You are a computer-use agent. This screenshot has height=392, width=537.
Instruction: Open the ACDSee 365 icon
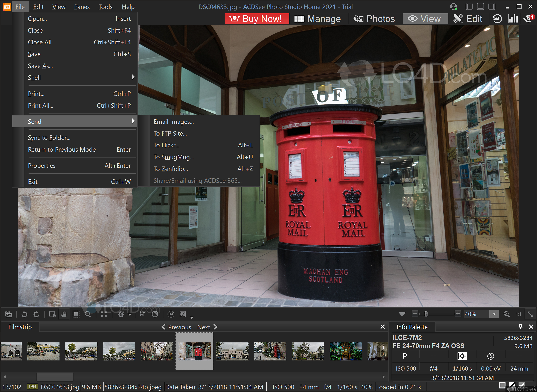click(x=497, y=19)
